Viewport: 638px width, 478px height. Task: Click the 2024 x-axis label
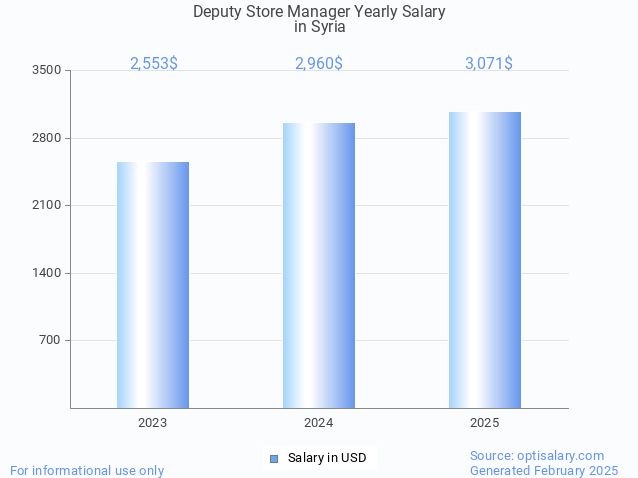[319, 423]
